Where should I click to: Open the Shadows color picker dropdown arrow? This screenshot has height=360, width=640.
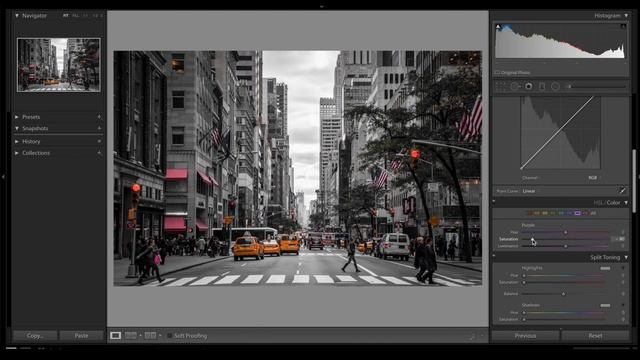point(623,305)
